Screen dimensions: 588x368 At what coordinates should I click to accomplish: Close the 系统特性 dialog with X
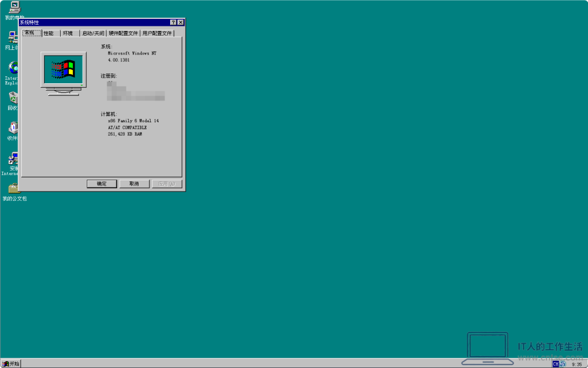(180, 22)
